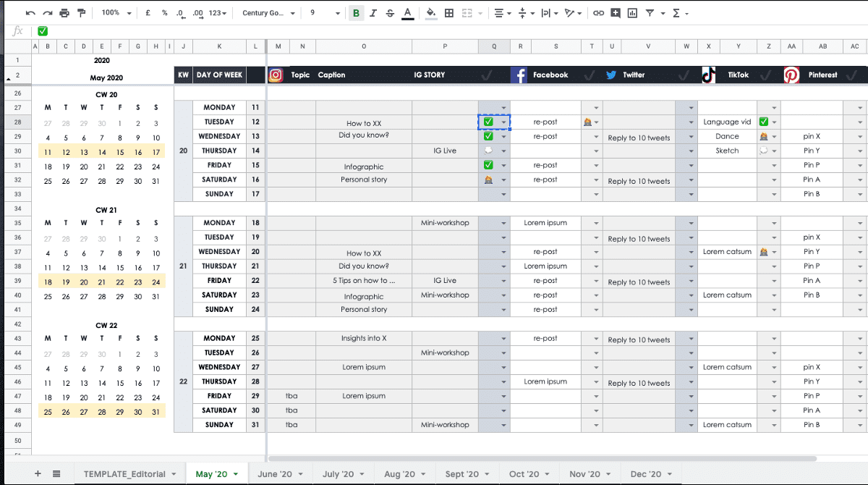This screenshot has height=485, width=868.
Task: Click the add new sheet plus button
Action: click(38, 473)
